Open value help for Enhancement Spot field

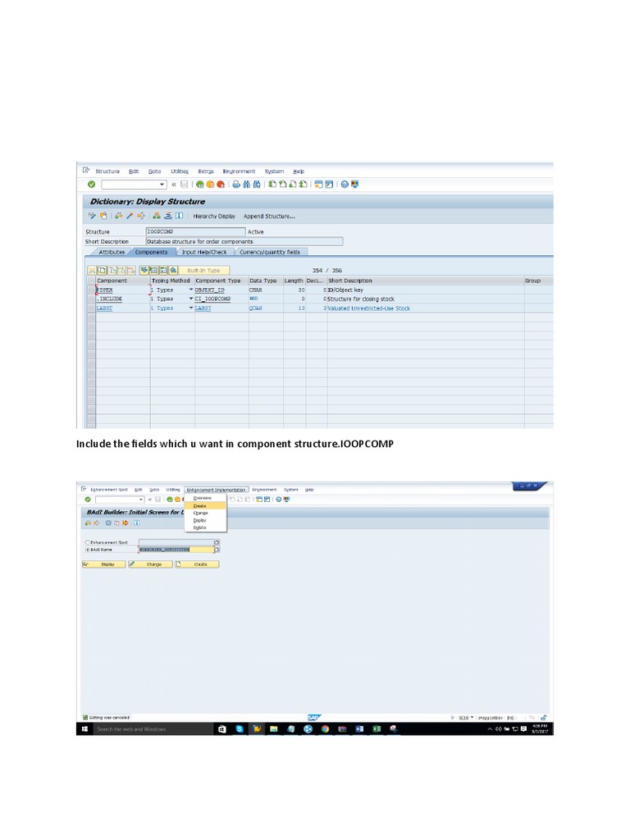coord(217,543)
